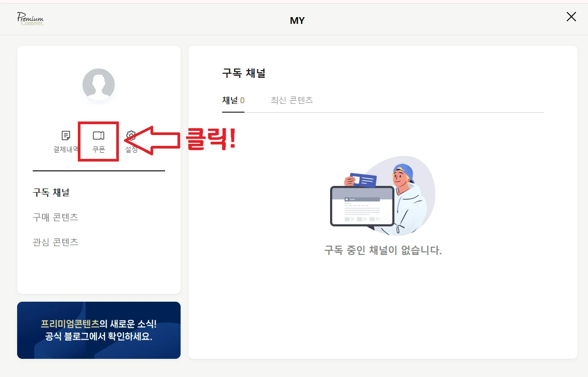The image size is (588, 377).
Task: Click the 구독 채널 heading in main panel
Action: click(x=244, y=73)
